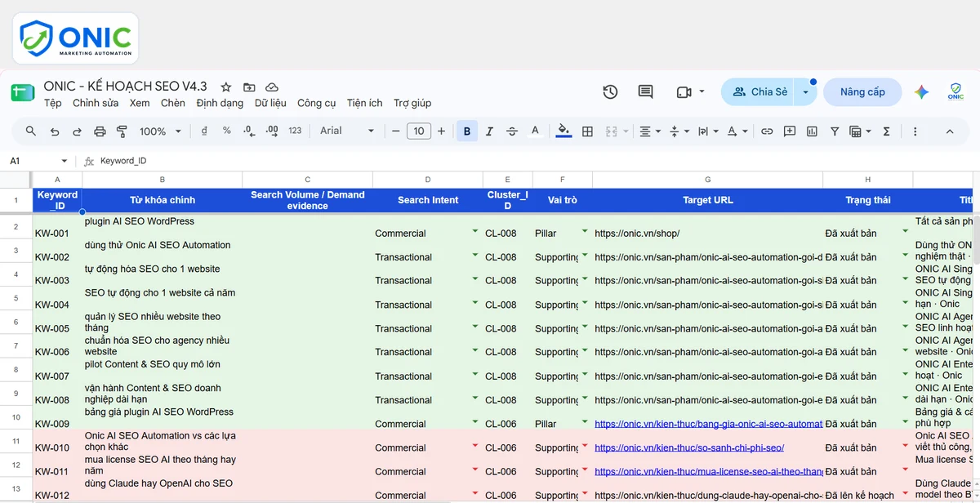Screen dimensions: 980x503
Task: Undo the last action
Action: (x=55, y=131)
